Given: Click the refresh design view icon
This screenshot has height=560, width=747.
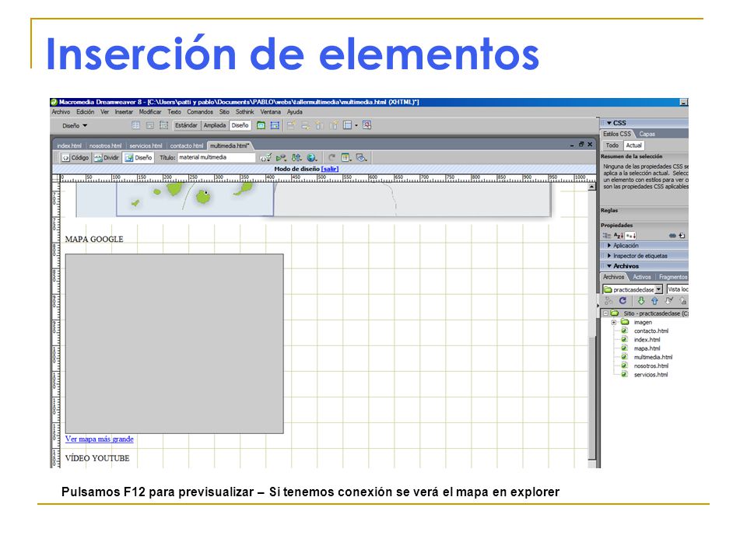Looking at the screenshot, I should coord(331,158).
